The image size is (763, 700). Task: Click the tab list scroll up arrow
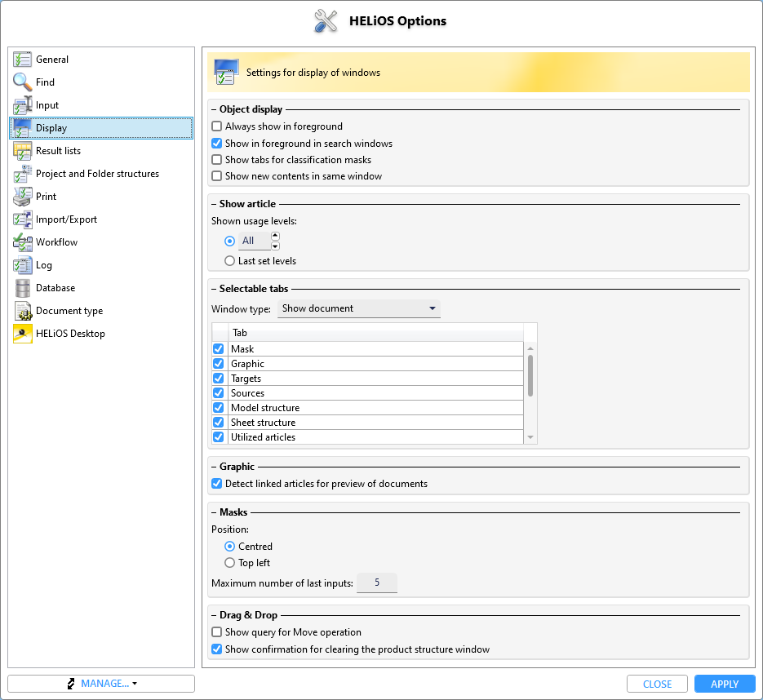click(x=530, y=348)
